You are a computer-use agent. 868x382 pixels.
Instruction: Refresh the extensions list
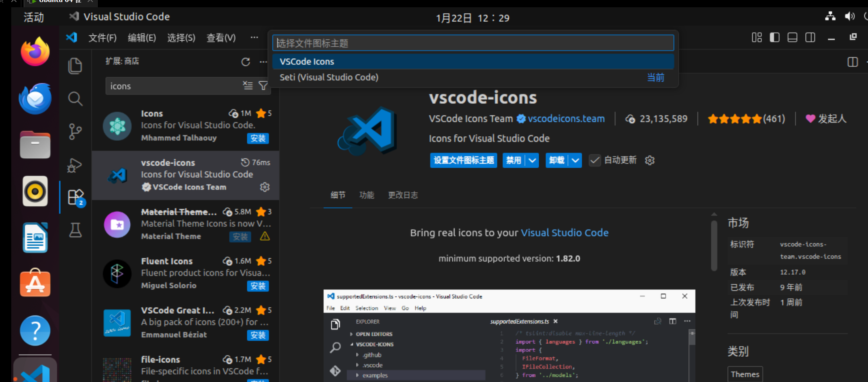(x=246, y=62)
